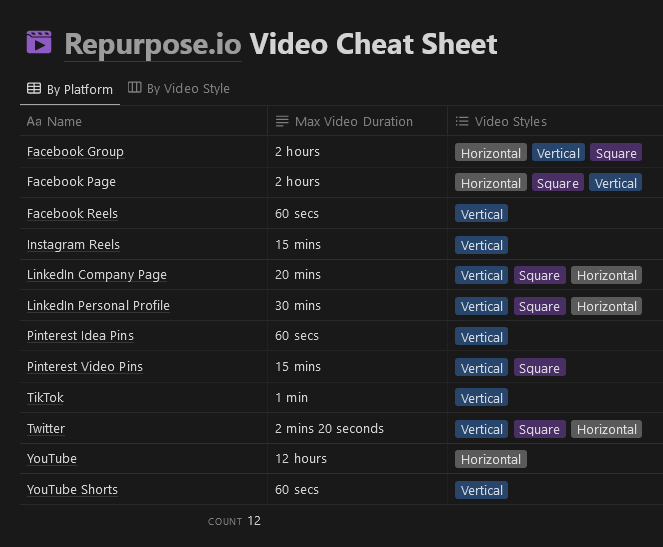Click the purple clapperboard page icon

(39, 43)
